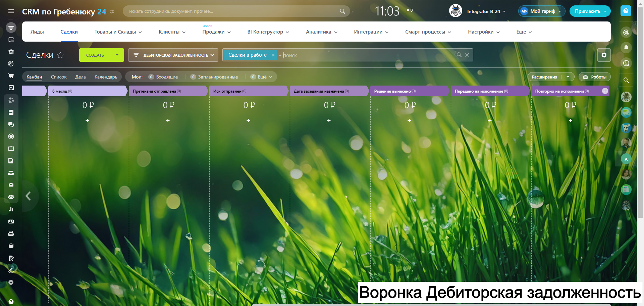Open the shopping cart icon in left sidebar
The image size is (644, 306).
coord(11,76)
